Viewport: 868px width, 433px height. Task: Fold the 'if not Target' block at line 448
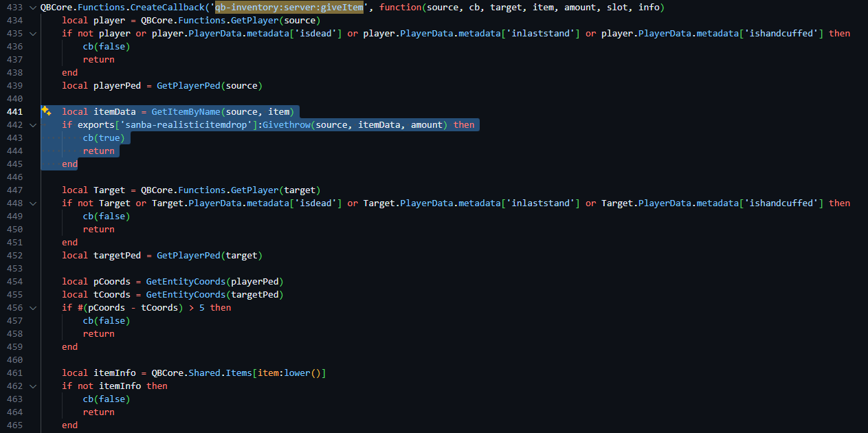tap(32, 203)
